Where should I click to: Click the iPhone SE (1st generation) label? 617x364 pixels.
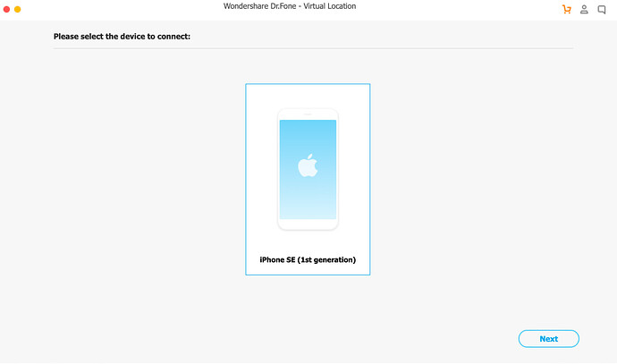(x=308, y=259)
